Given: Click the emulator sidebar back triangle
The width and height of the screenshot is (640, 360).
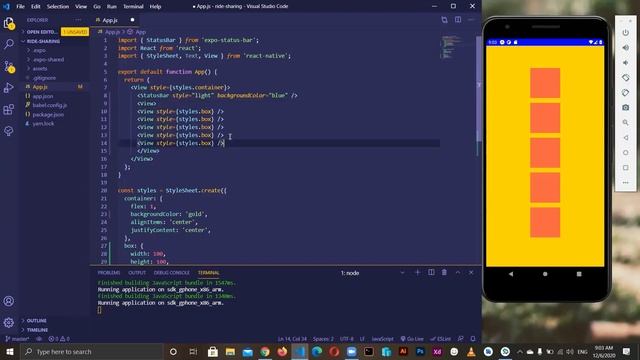Looking at the screenshot, I should click(625, 138).
